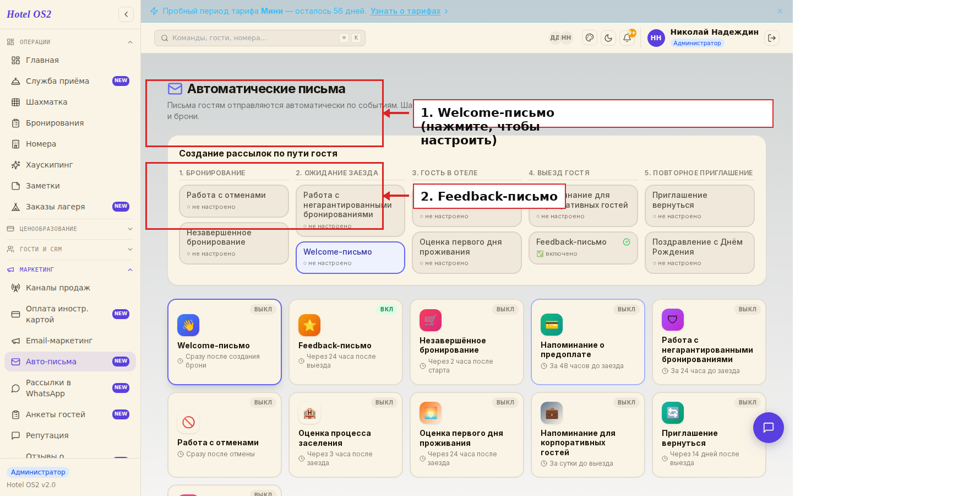Click the Hotel OS2 logo

(x=29, y=14)
